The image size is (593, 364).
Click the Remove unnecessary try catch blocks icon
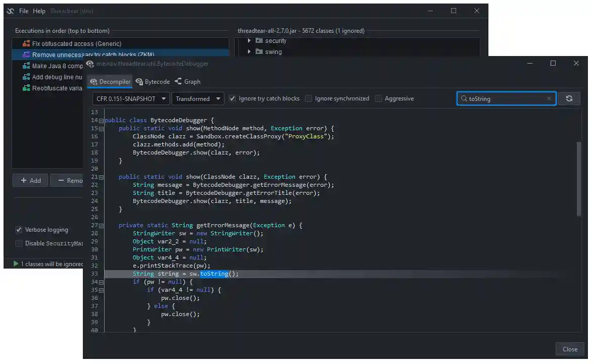click(x=25, y=54)
